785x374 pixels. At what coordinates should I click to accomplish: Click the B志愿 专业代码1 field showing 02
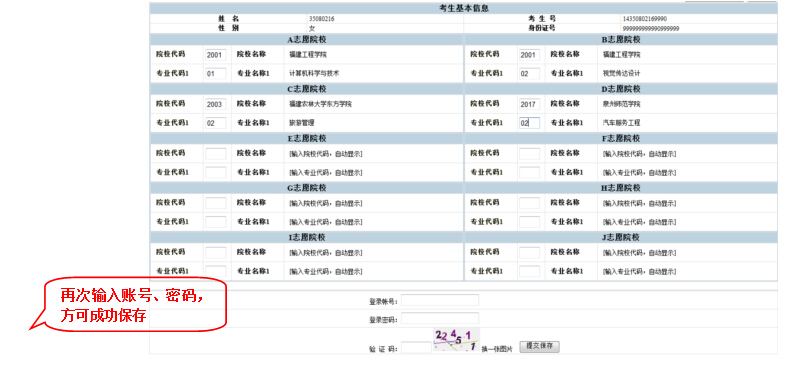click(529, 74)
